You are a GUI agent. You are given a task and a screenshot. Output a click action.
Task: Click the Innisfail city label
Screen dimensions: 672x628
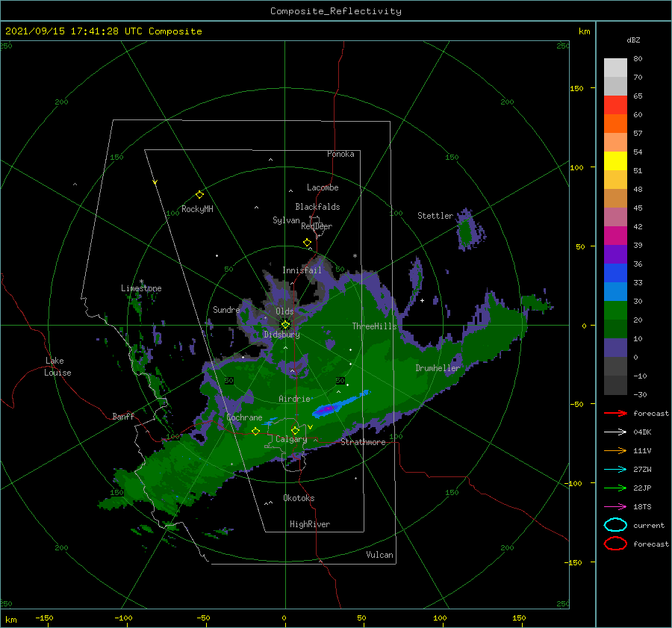pyautogui.click(x=302, y=270)
